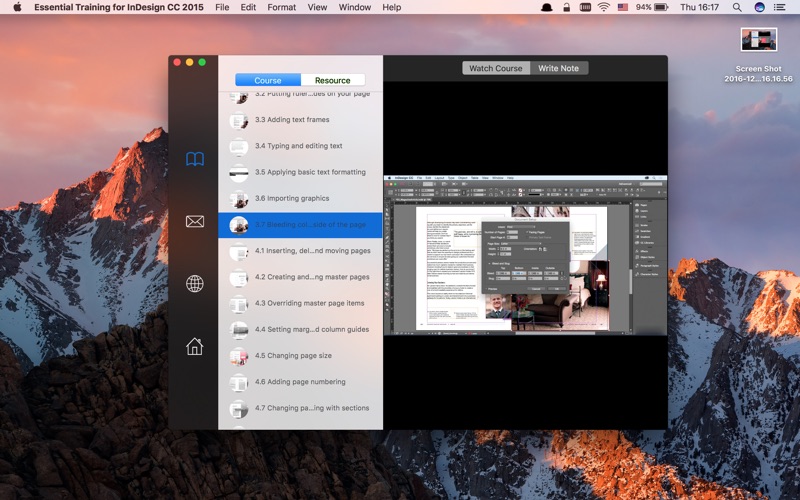Open the File menu
This screenshot has height=500, width=800.
[222, 7]
